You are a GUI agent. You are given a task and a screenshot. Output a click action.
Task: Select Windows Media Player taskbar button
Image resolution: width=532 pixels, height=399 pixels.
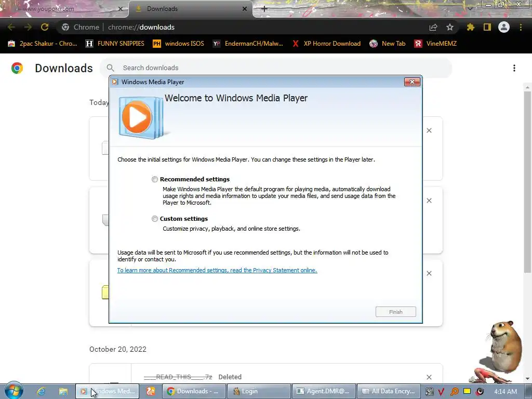click(x=107, y=391)
